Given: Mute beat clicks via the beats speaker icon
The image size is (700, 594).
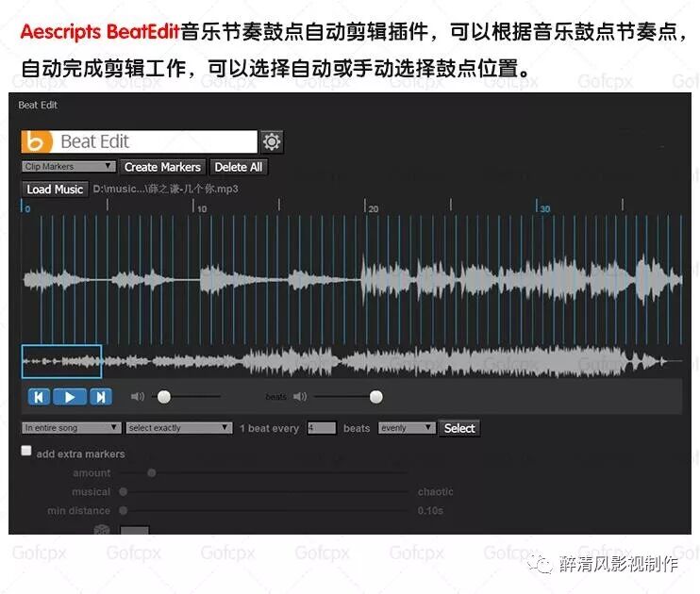Looking at the screenshot, I should click(300, 397).
